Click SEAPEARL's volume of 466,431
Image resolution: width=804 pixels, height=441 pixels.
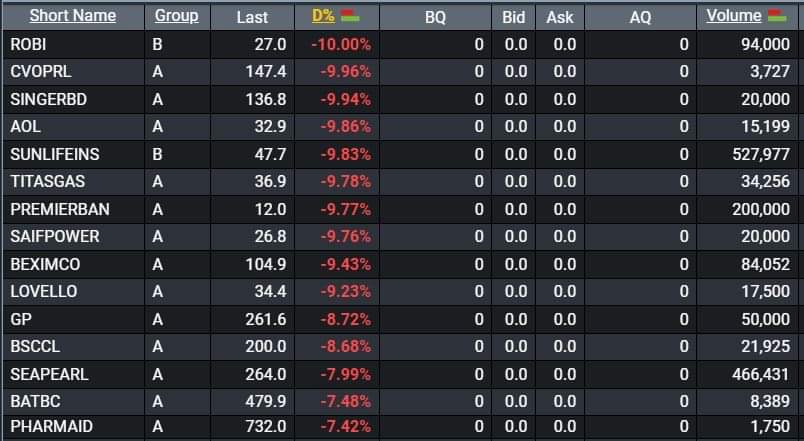coord(755,372)
